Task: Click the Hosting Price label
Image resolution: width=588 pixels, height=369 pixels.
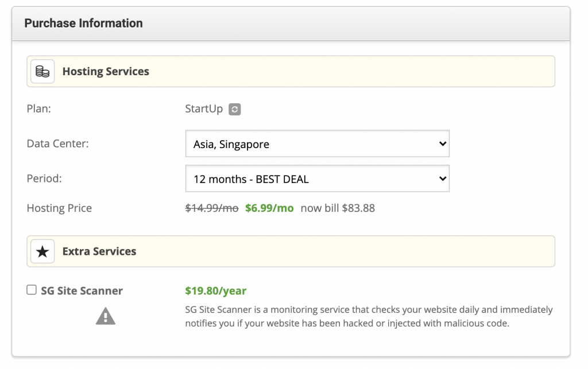Action: pyautogui.click(x=59, y=208)
